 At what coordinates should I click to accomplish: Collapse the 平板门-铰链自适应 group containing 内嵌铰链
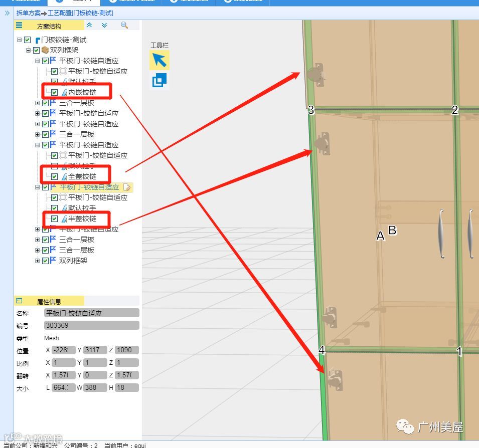coord(37,61)
